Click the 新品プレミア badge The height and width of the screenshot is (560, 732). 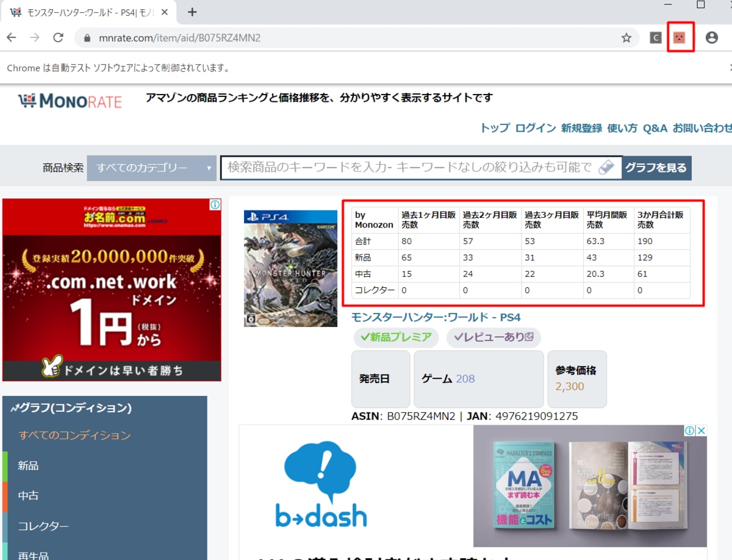[x=396, y=337]
